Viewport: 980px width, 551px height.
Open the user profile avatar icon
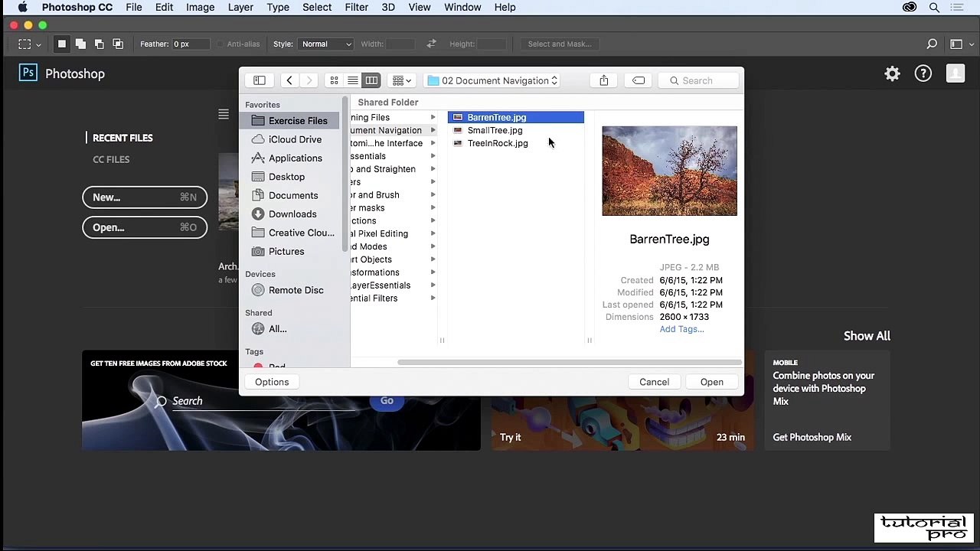tap(955, 73)
